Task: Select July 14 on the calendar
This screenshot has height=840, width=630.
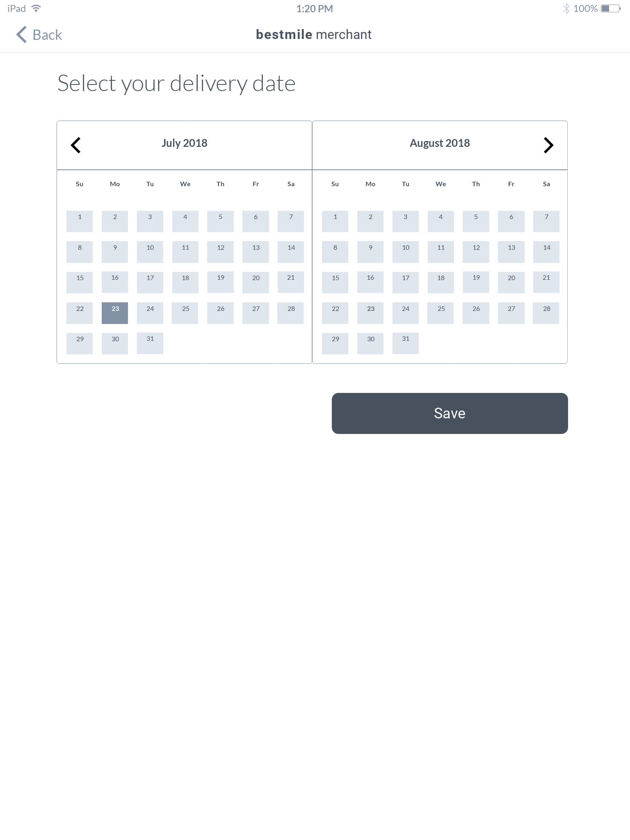Action: (x=291, y=252)
